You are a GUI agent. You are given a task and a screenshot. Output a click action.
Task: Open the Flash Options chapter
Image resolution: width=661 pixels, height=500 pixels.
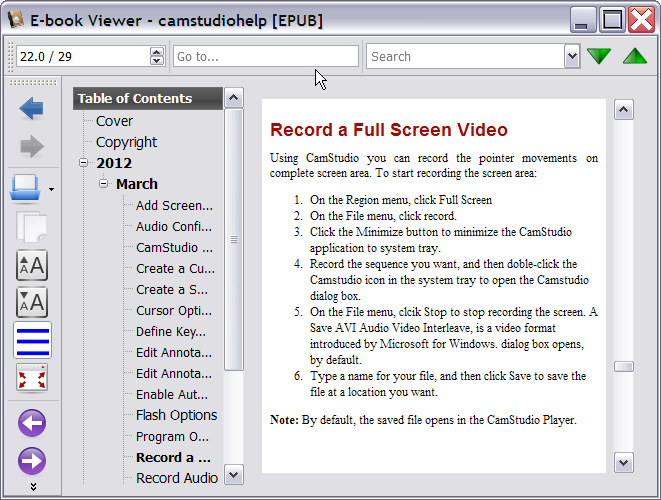click(x=176, y=415)
